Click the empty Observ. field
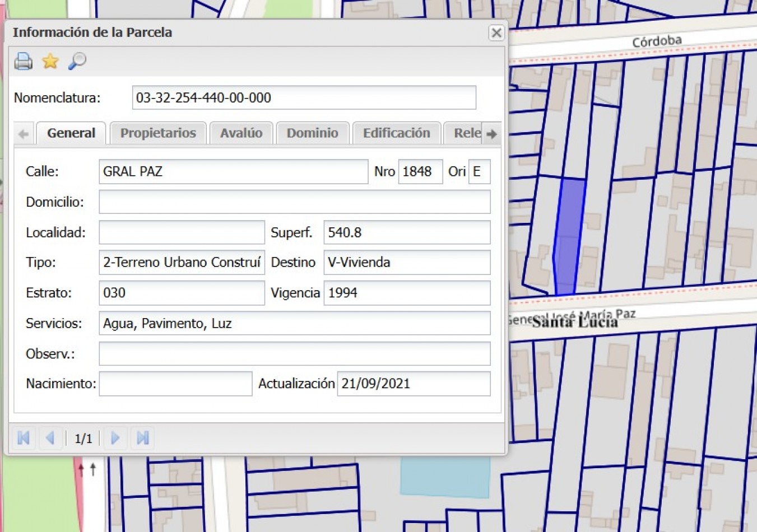The width and height of the screenshot is (757, 532). tap(295, 354)
